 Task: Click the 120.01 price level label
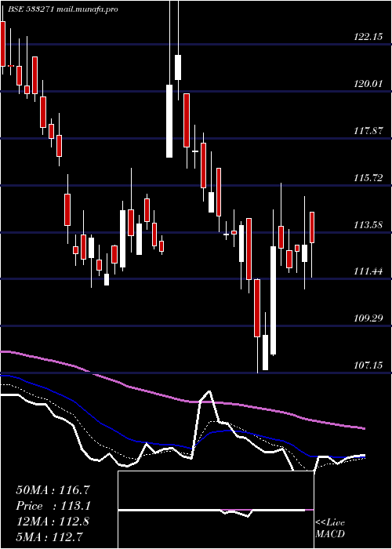[x=368, y=84]
